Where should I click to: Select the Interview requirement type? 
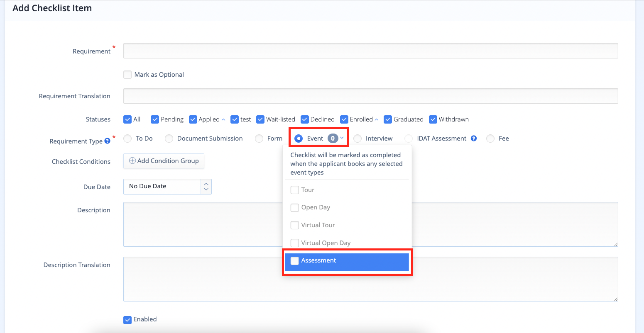click(x=358, y=139)
